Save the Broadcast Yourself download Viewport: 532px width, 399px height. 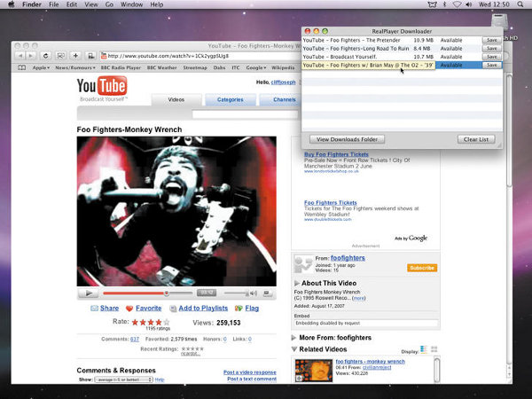click(x=491, y=57)
